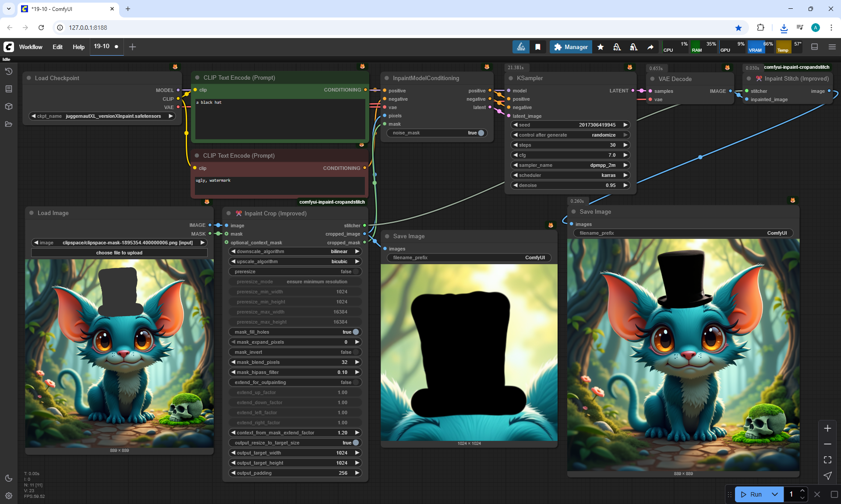Screen dimensions: 841x504
Task: Open the workflows folder sidebar icon
Action: coord(9,124)
